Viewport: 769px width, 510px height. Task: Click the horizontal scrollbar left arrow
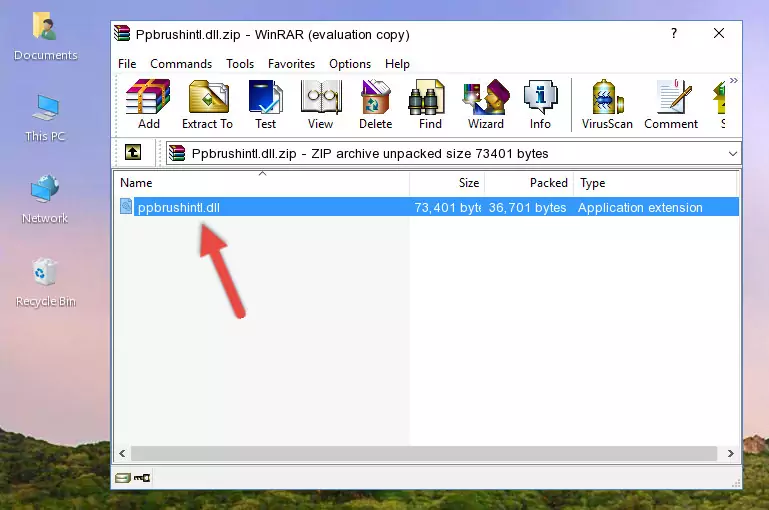pyautogui.click(x=122, y=454)
